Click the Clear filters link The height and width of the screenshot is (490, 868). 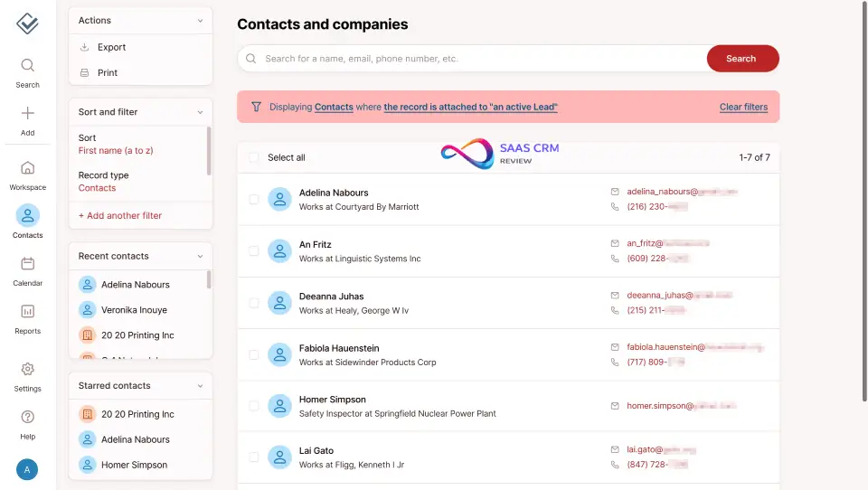pos(743,107)
